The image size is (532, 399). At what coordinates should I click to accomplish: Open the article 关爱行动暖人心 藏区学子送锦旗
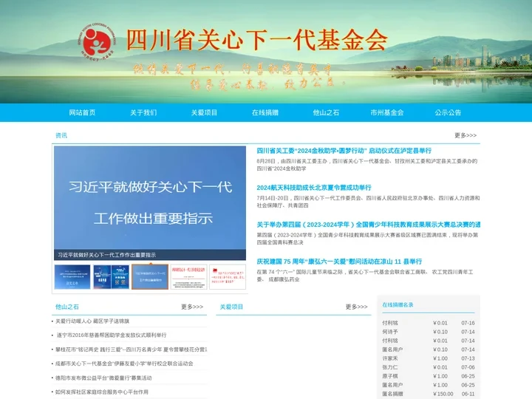click(92, 321)
